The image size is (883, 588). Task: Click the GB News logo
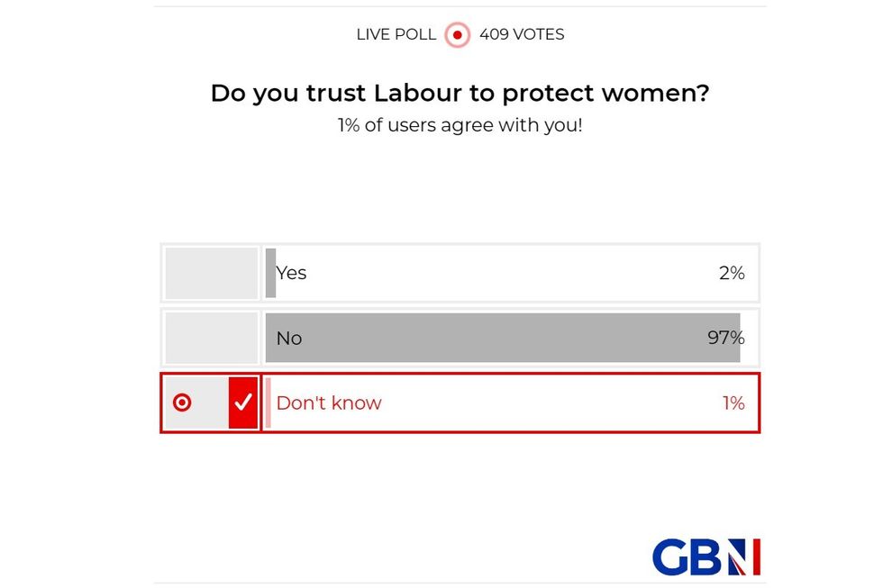tap(705, 556)
